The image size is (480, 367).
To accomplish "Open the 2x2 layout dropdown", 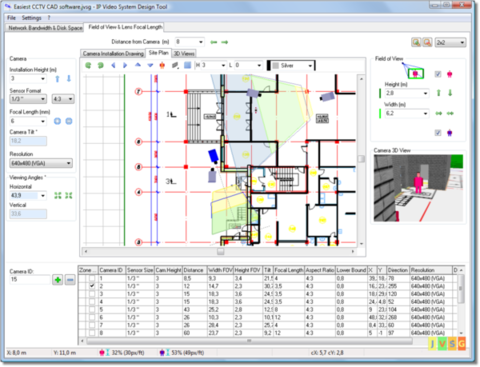I will (x=450, y=42).
